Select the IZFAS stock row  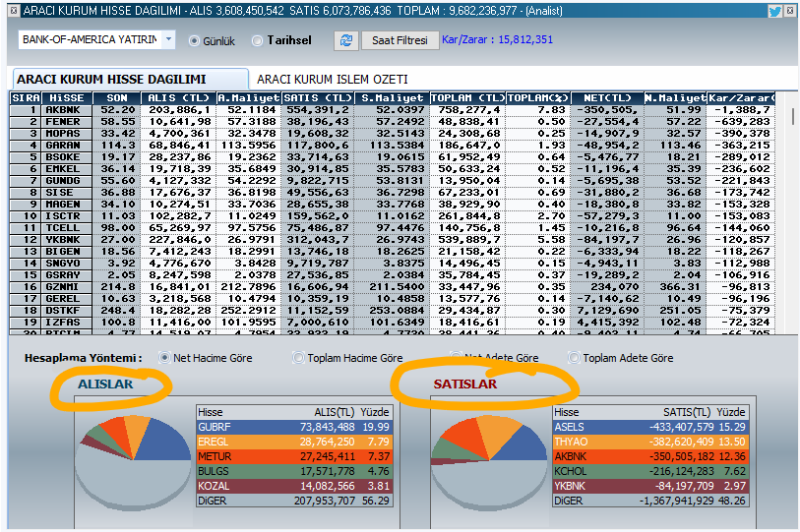[393, 322]
